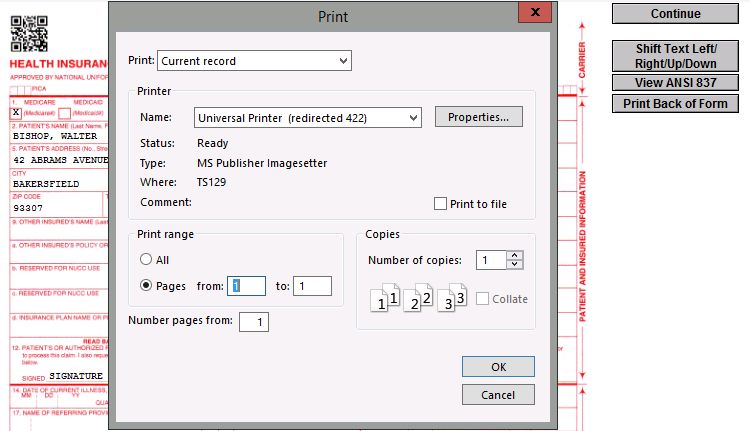Select the Pages print range option
750x431 pixels.
click(x=147, y=285)
